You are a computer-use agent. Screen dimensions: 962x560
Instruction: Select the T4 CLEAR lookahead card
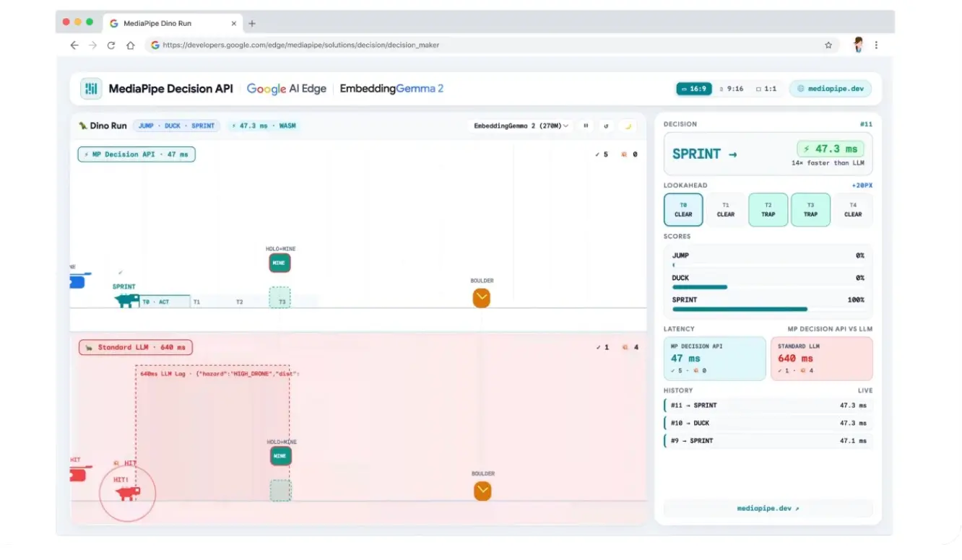pos(853,209)
